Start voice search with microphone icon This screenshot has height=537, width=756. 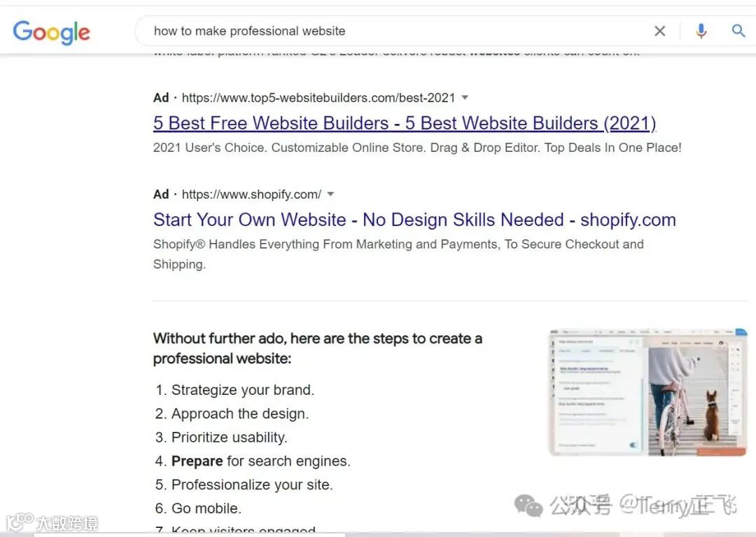[x=701, y=32]
